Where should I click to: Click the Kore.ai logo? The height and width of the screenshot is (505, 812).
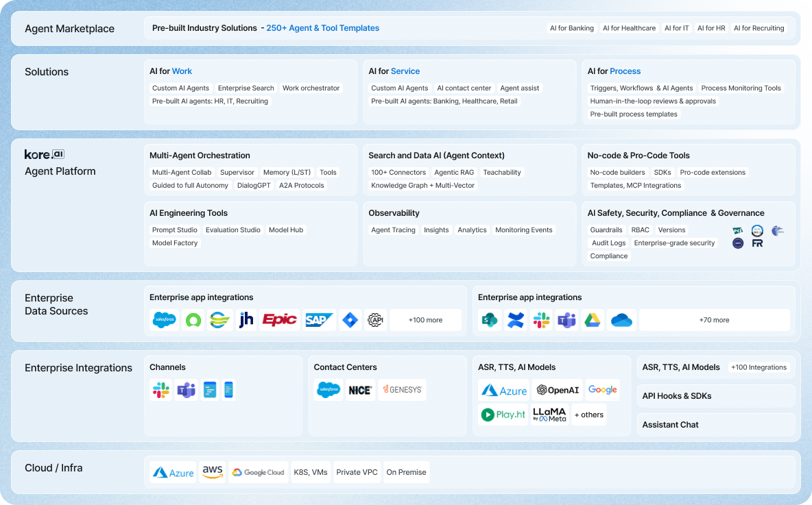pos(45,154)
